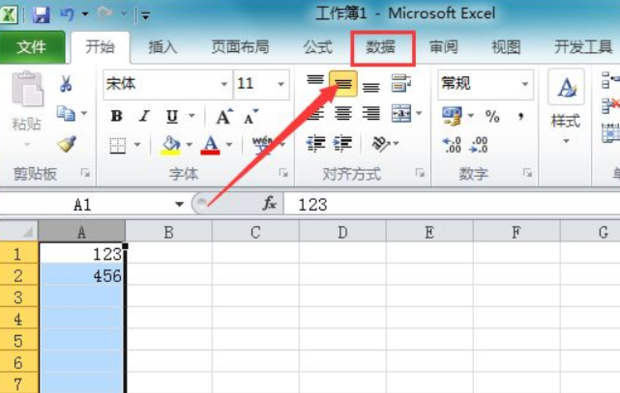Apply the cell borders button
The image size is (620, 393).
pyautogui.click(x=117, y=145)
